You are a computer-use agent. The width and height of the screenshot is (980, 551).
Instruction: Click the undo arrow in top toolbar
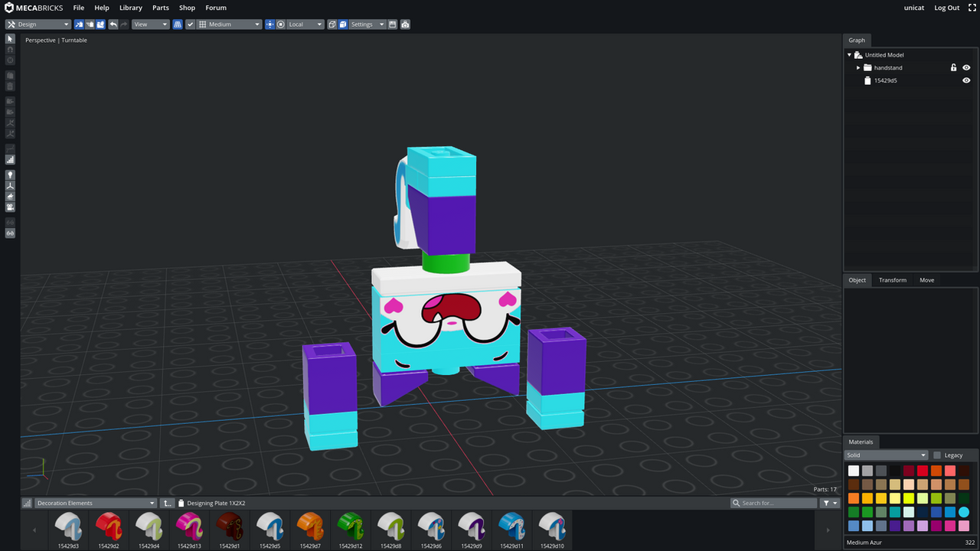pyautogui.click(x=113, y=24)
